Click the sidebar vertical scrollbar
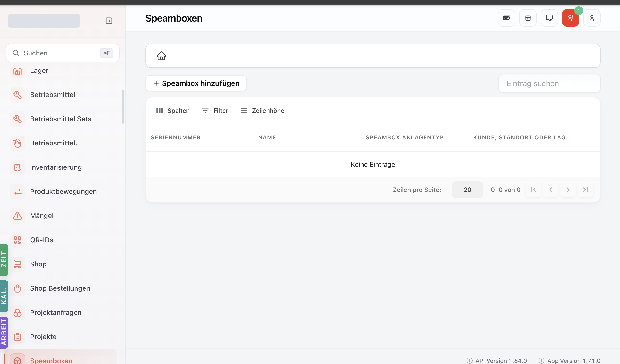This screenshot has height=364, width=620. pos(123,106)
